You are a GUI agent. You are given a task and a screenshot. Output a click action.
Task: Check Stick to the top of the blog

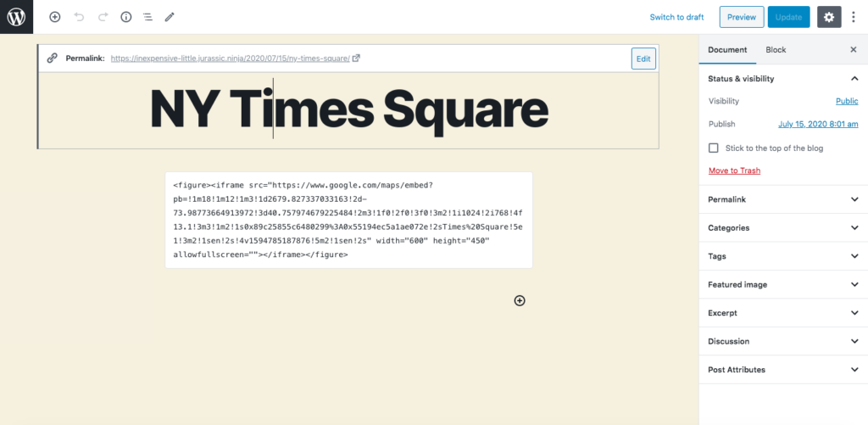[x=714, y=148]
